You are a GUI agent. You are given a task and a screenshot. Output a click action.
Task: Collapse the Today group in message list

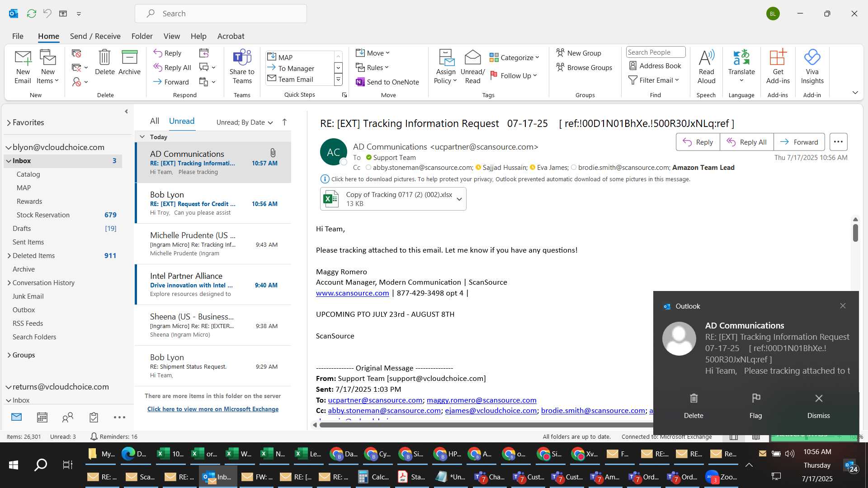coord(142,137)
